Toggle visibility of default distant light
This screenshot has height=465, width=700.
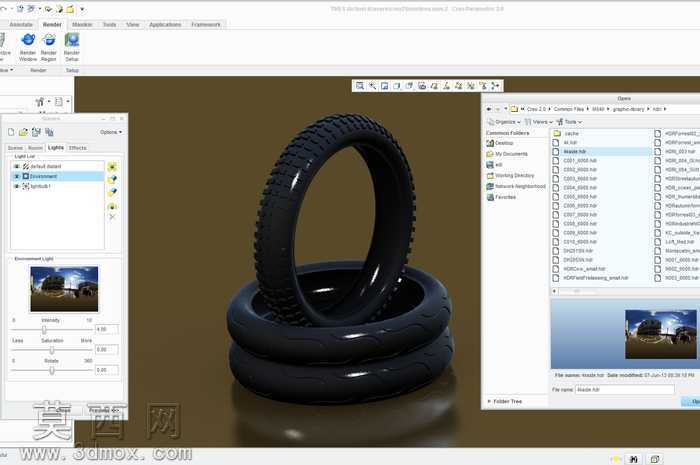coord(17,166)
